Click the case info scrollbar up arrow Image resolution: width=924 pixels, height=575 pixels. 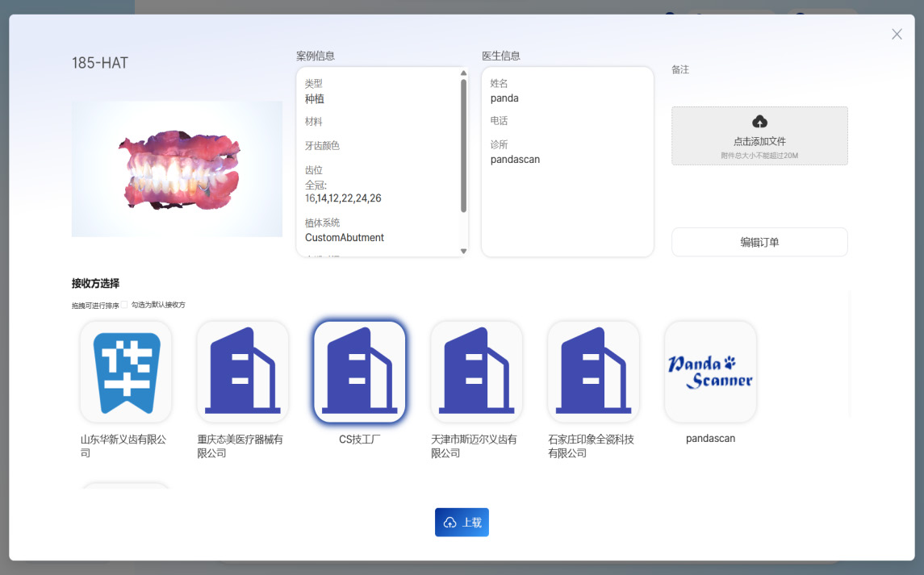[x=464, y=73]
